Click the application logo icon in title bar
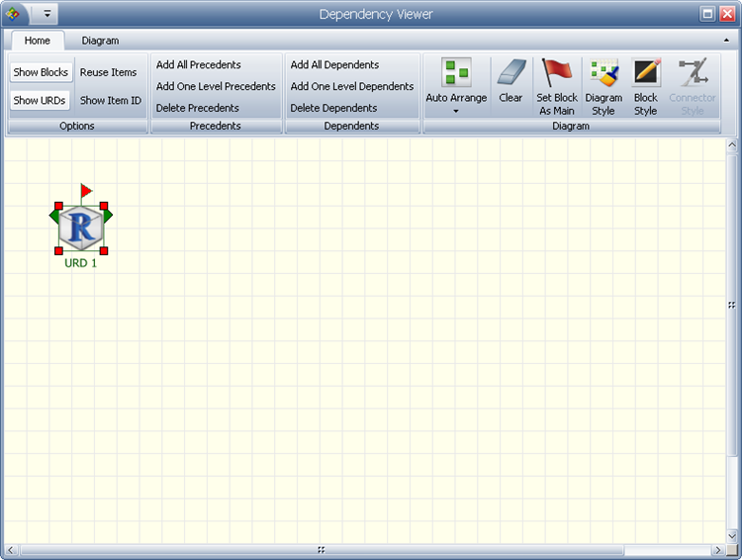 coord(13,14)
